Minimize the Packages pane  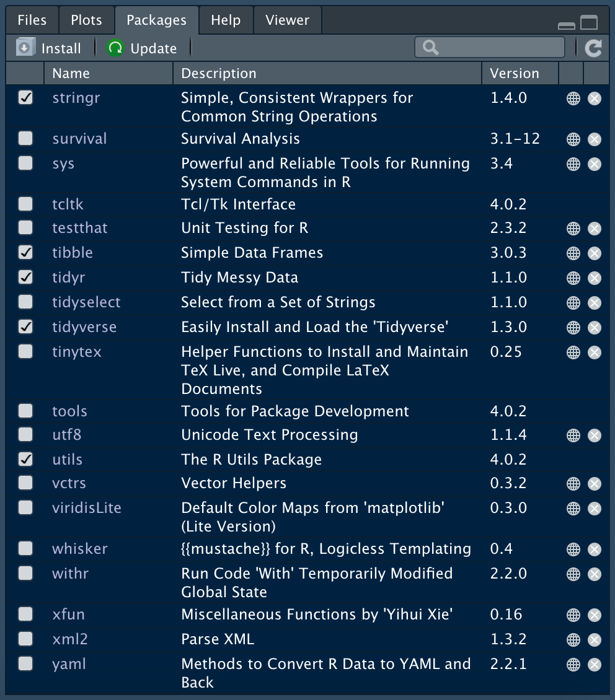[566, 25]
